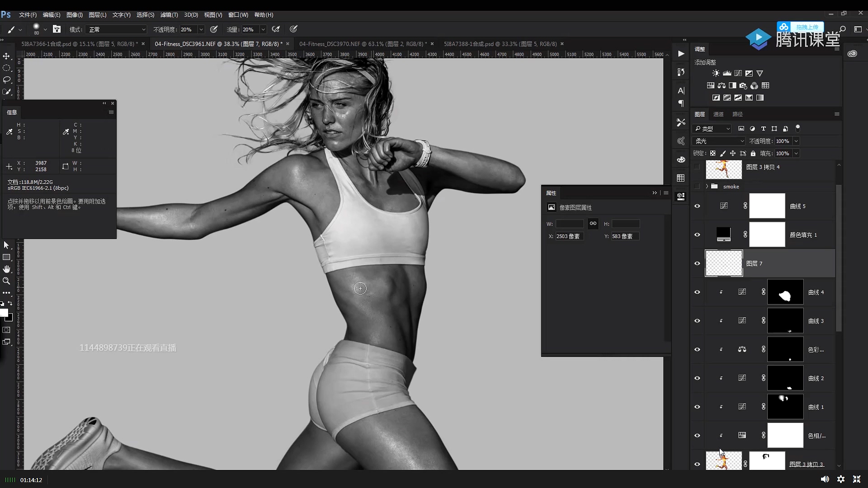
Task: Click the 拖拽上传 button
Action: tap(807, 27)
